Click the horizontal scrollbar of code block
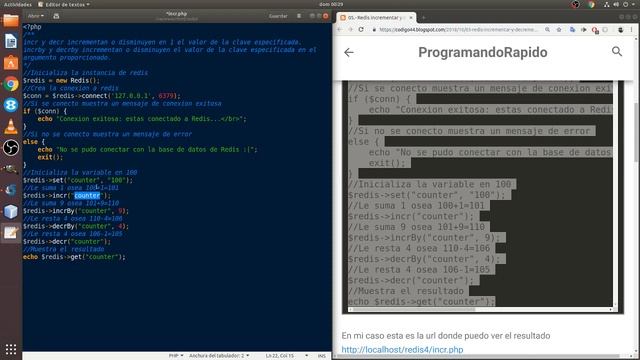This screenshot has height=360, width=640. tap(414, 309)
